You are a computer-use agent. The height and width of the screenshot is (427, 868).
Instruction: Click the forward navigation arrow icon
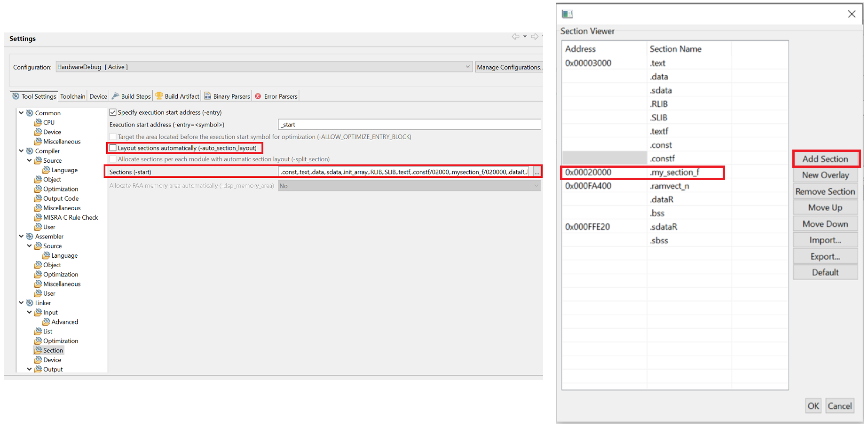[x=535, y=37]
